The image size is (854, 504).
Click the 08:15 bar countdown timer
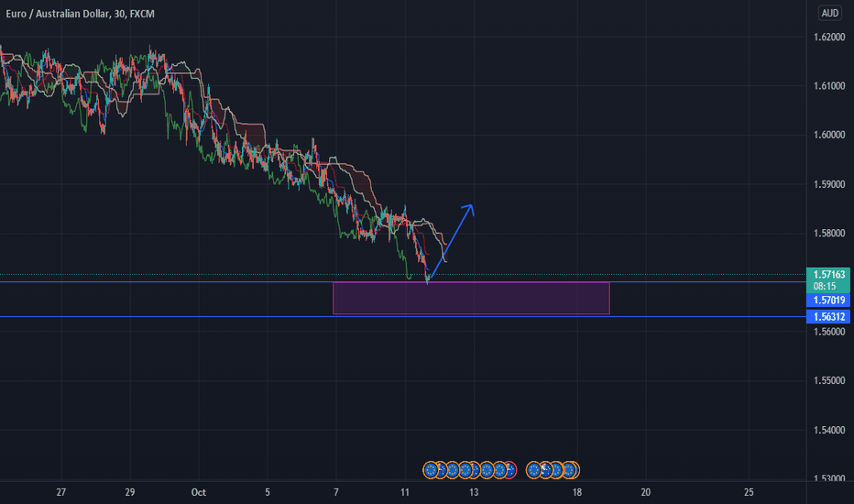825,286
